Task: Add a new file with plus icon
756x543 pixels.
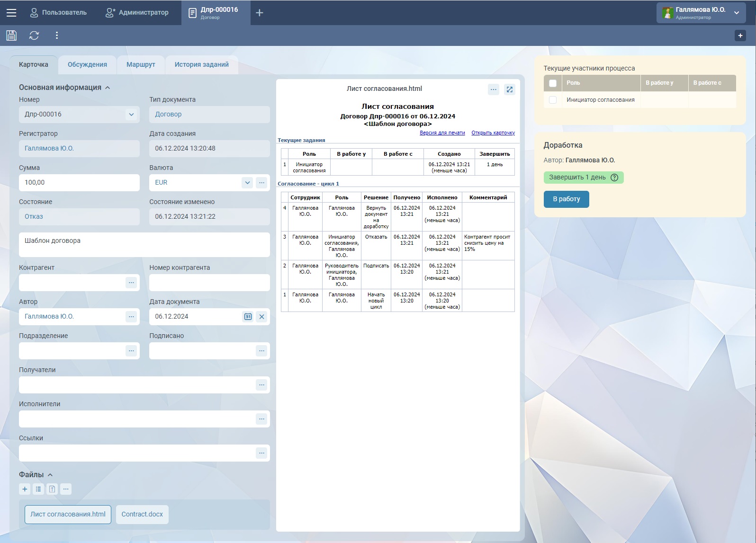Action: click(25, 489)
